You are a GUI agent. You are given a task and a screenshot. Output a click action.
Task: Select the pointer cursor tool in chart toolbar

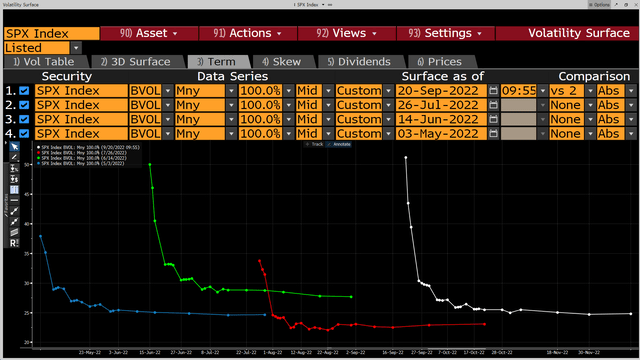point(14,147)
